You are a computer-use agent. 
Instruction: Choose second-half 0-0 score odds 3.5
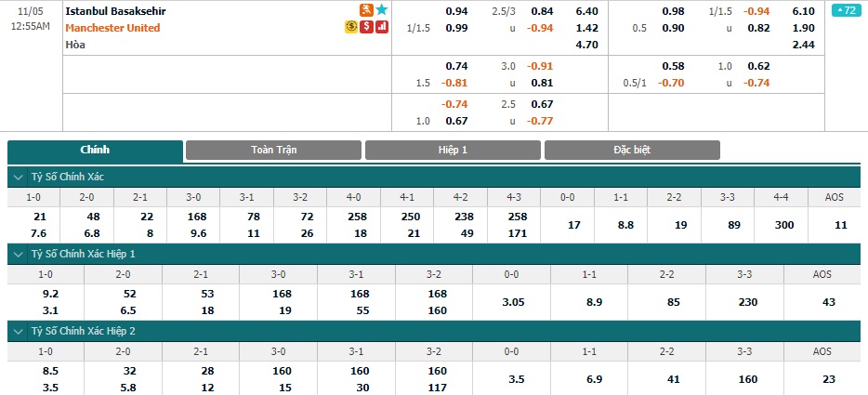coord(511,379)
